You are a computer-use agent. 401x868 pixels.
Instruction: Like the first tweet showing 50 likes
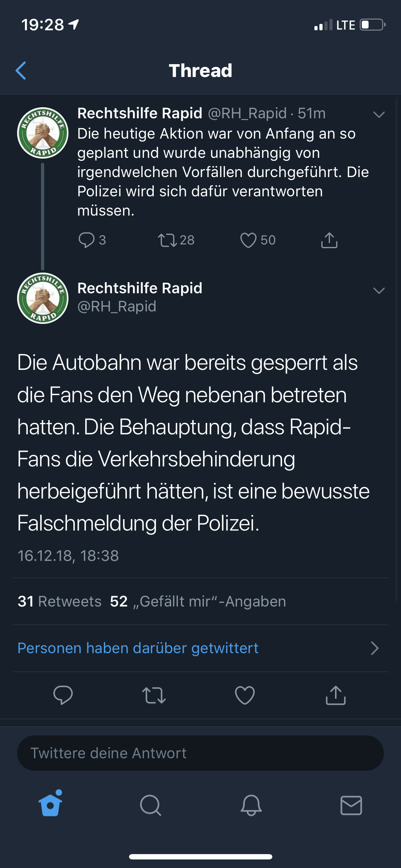tap(258, 240)
